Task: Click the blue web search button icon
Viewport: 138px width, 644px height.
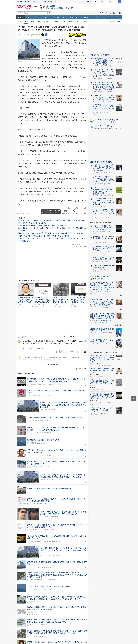Action: pos(120,2)
